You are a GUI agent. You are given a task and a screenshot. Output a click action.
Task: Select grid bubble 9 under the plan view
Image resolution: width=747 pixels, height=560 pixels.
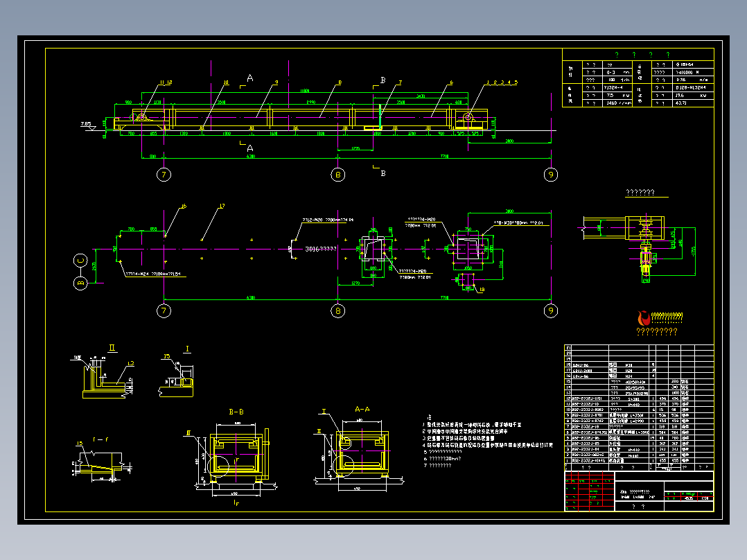[551, 310]
